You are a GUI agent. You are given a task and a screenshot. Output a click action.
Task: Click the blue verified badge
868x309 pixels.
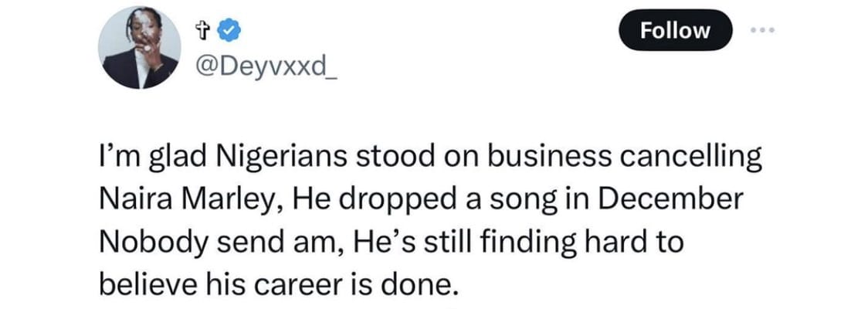coord(229,32)
